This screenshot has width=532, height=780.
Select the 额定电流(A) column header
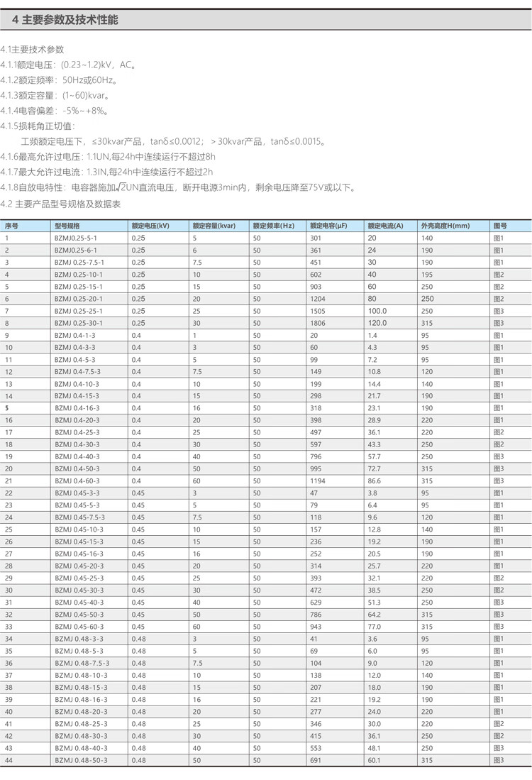(x=385, y=226)
